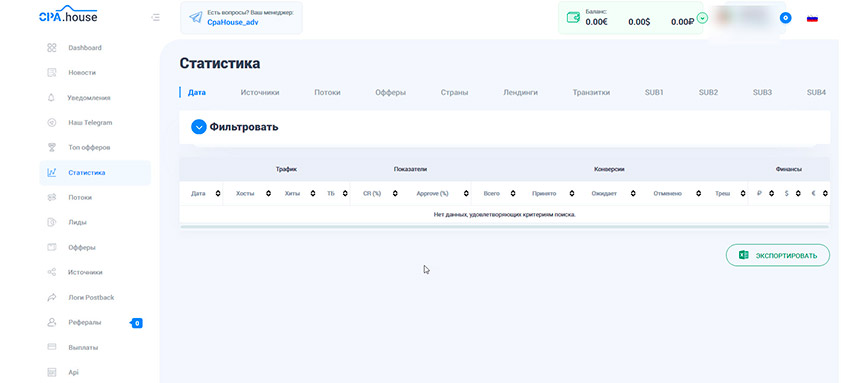The height and width of the screenshot is (383, 864).
Task: Switch to the Страны tab
Action: click(455, 93)
